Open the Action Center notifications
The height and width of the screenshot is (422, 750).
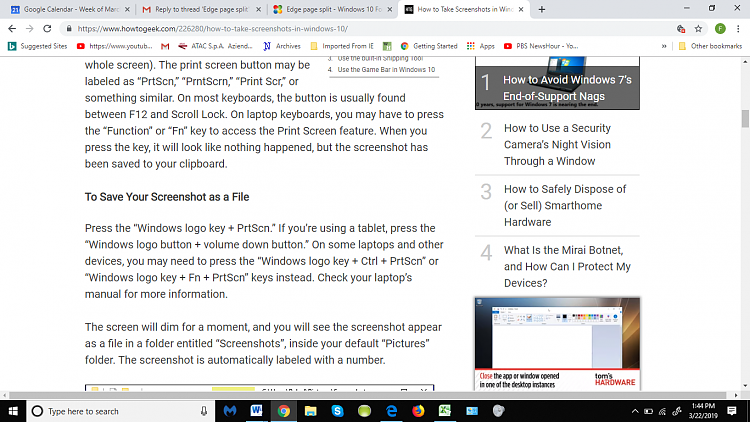(x=732, y=411)
